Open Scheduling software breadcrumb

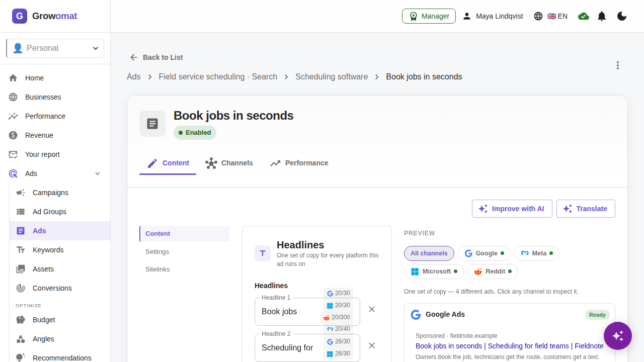(x=332, y=77)
